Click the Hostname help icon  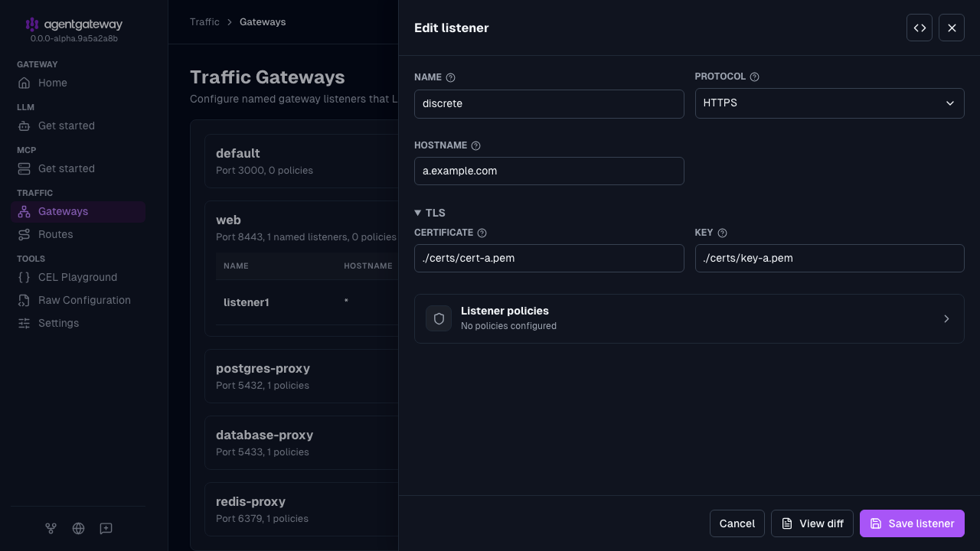475,145
